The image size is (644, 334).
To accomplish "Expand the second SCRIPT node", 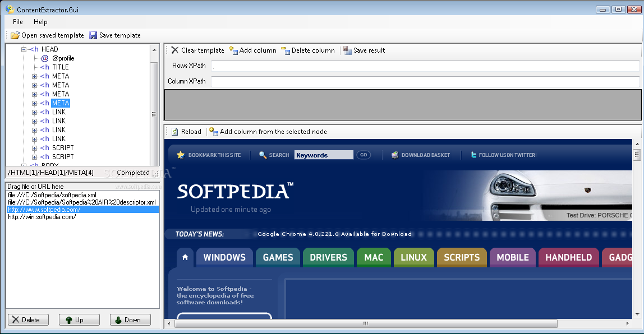I will tap(35, 157).
